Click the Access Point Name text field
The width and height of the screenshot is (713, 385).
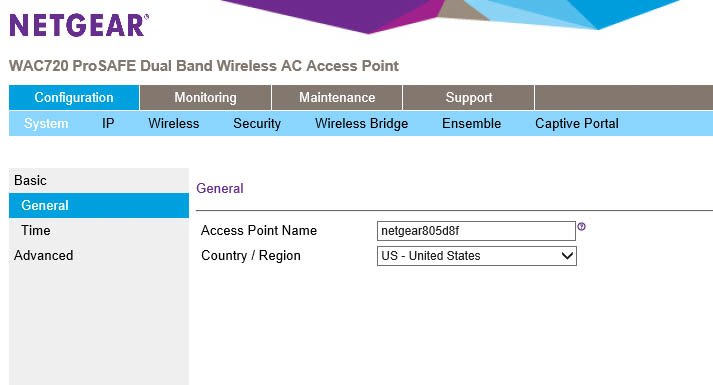pos(476,231)
